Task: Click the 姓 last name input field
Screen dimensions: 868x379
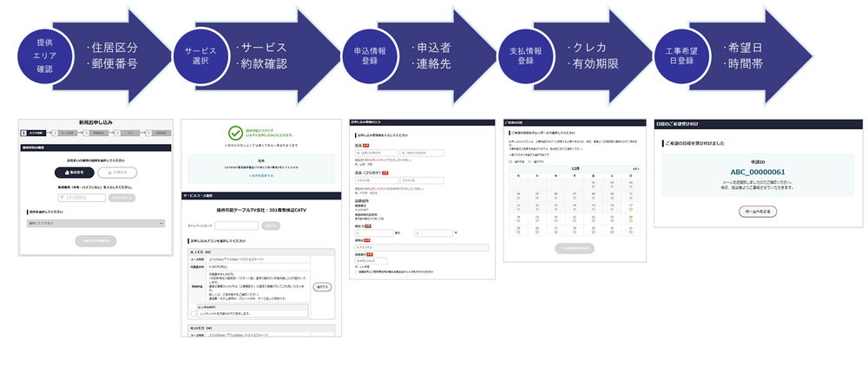Action: pyautogui.click(x=376, y=153)
